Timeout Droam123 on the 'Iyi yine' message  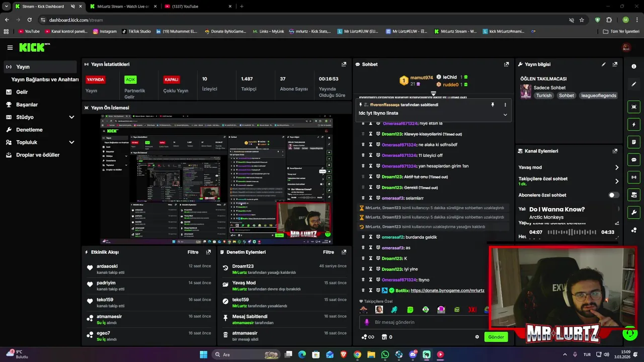[x=371, y=269]
